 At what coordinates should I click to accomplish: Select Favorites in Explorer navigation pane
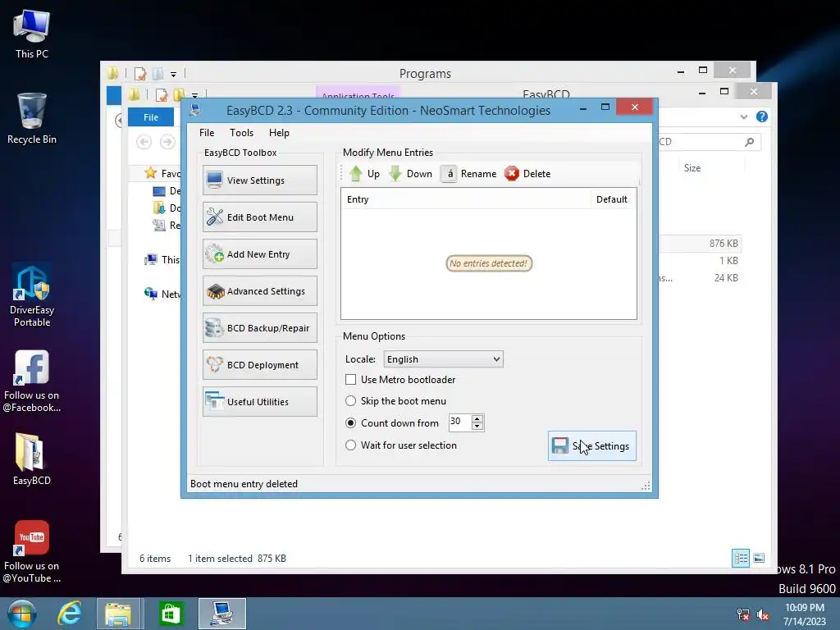(x=162, y=173)
